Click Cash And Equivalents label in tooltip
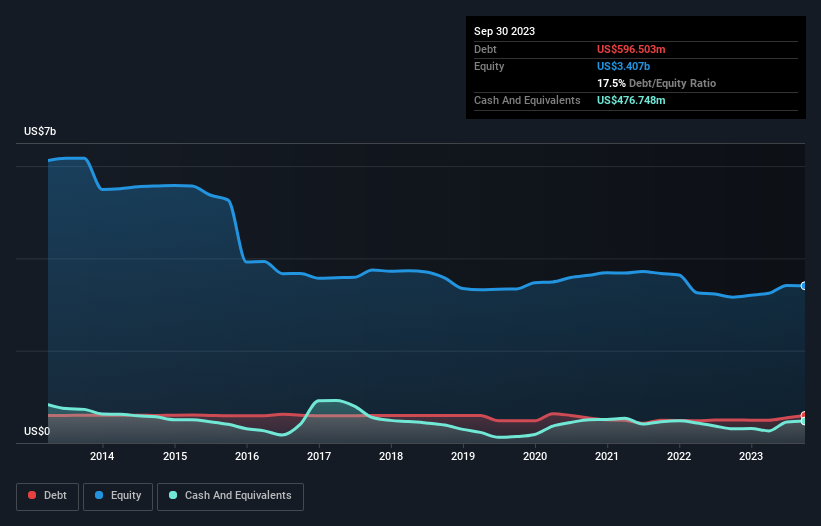 527,100
